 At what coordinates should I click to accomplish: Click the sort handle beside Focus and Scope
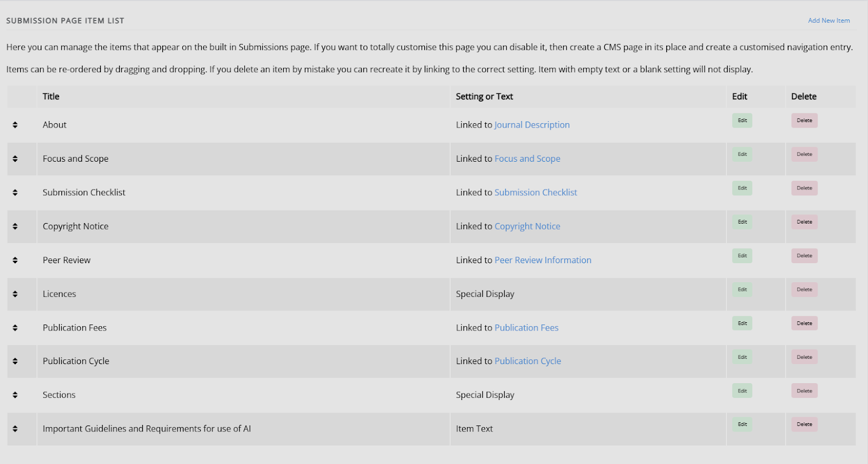[15, 158]
